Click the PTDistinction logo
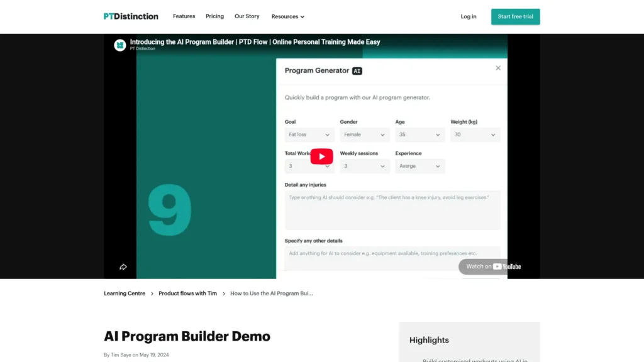This screenshot has height=362, width=644. (x=131, y=16)
